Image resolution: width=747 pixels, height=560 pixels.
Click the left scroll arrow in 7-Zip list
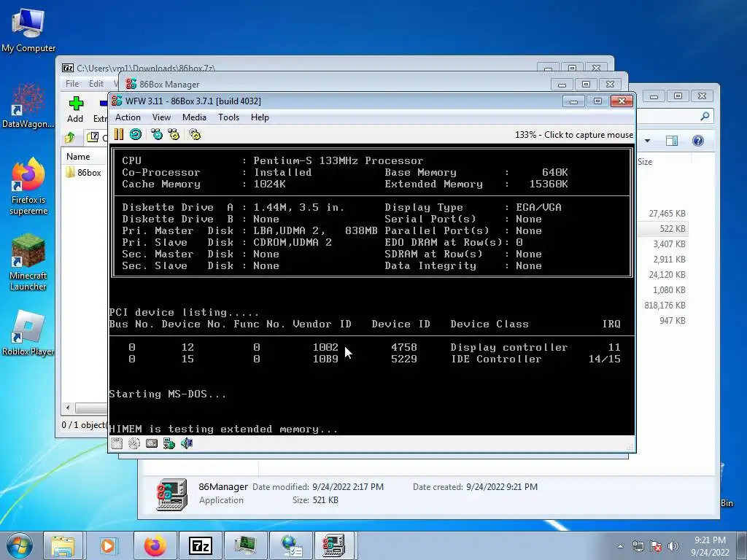(x=68, y=408)
